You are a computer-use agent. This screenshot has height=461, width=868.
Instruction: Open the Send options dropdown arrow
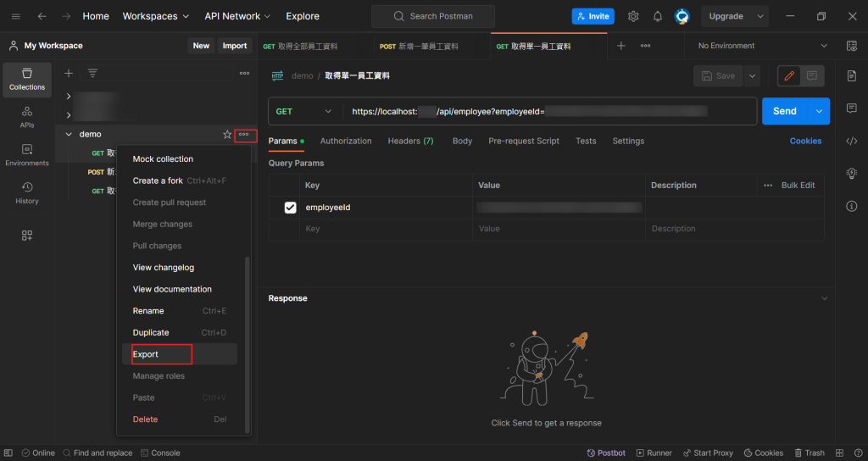pyautogui.click(x=820, y=111)
